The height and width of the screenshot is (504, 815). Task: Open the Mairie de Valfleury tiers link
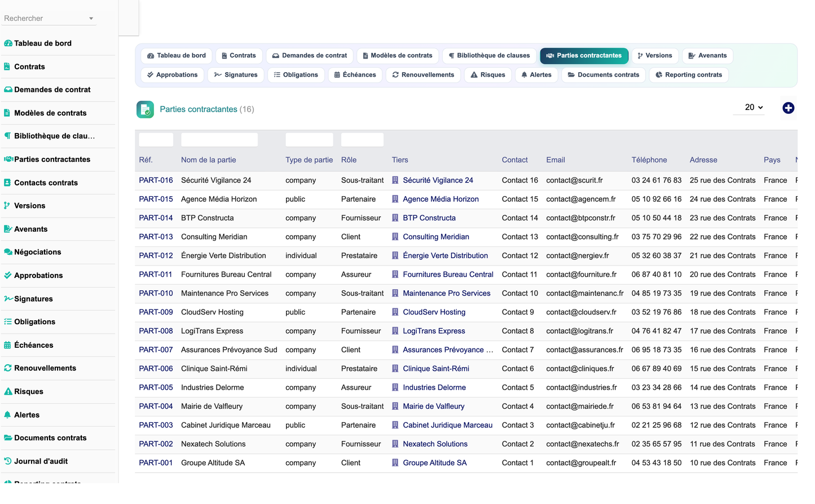coord(434,406)
